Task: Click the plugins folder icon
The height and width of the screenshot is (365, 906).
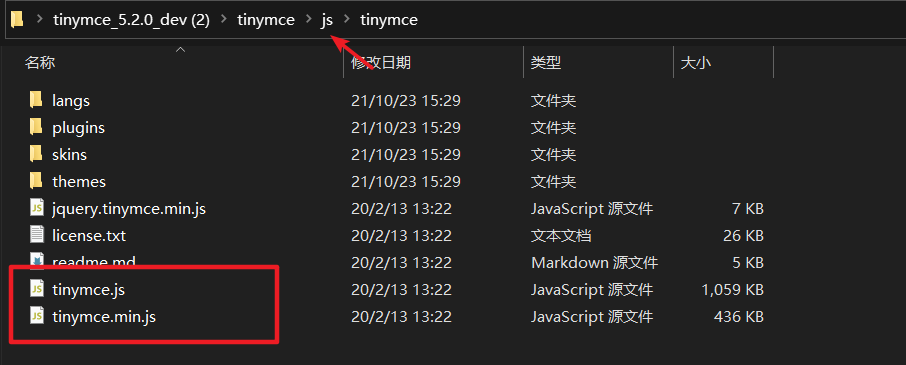Action: (36, 127)
